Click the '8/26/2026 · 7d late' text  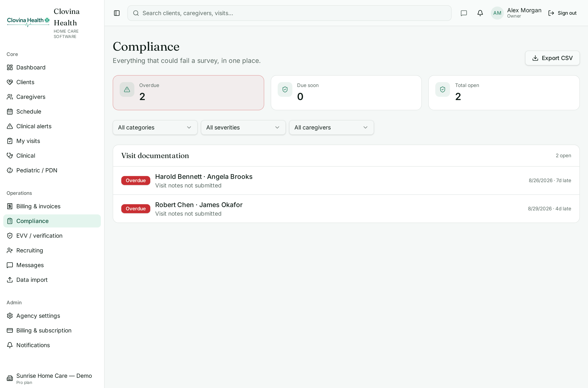[550, 181]
